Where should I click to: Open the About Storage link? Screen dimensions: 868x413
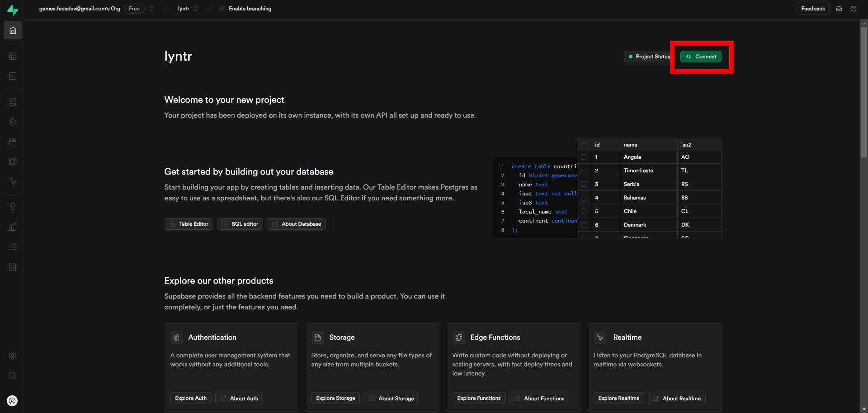[x=392, y=399]
